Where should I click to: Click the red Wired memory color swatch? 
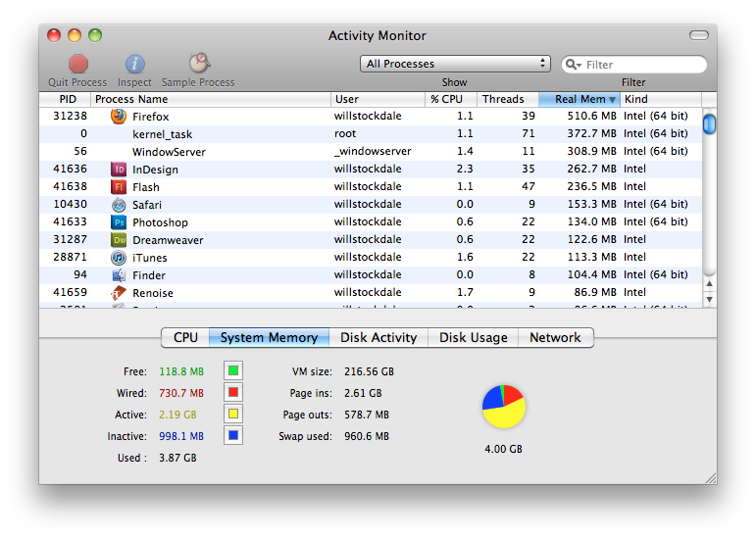coord(233,393)
